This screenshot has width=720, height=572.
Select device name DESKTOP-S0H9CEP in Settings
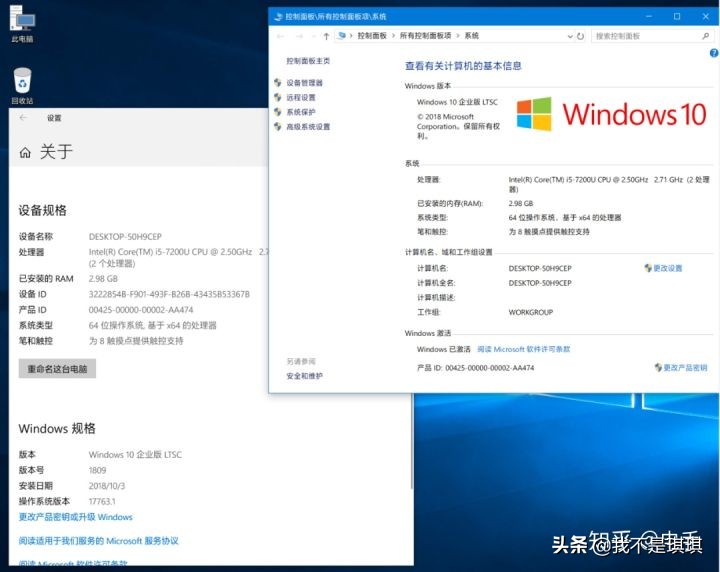coord(125,237)
